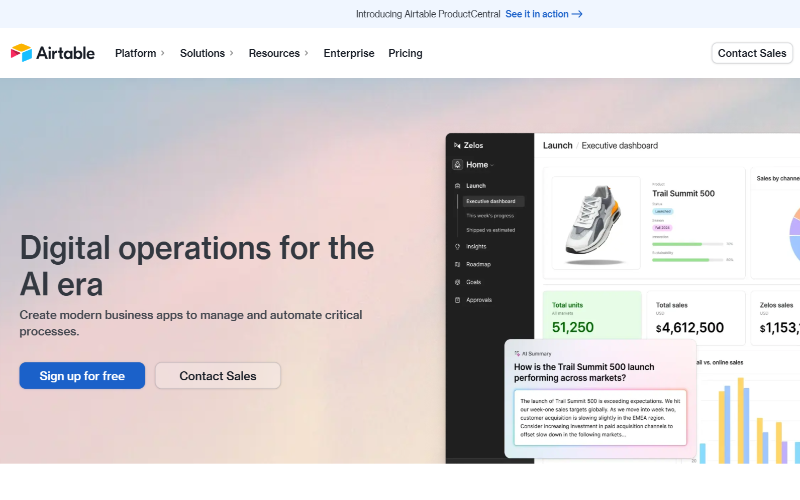The height and width of the screenshot is (500, 800).
Task: Click the AI Summary sparkle icon
Action: [x=517, y=354]
